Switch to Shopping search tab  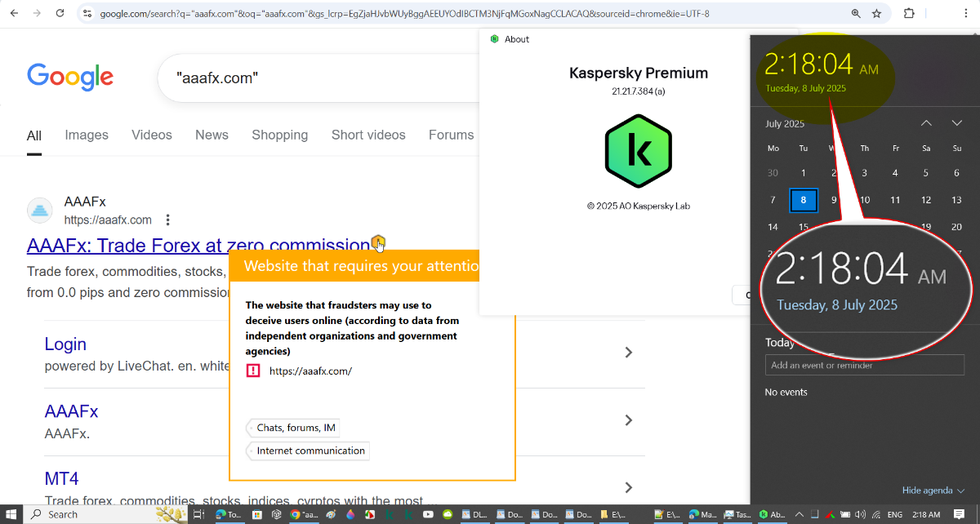pos(280,135)
